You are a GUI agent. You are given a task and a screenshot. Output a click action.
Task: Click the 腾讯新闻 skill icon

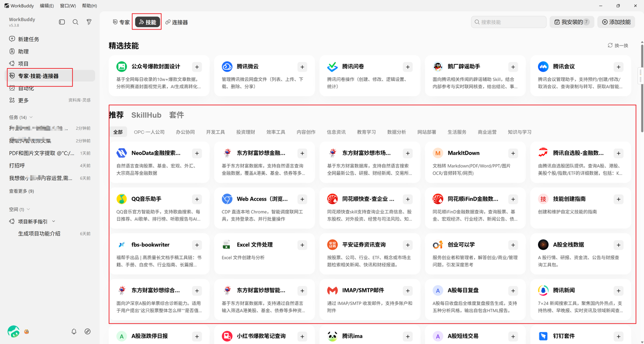point(543,290)
